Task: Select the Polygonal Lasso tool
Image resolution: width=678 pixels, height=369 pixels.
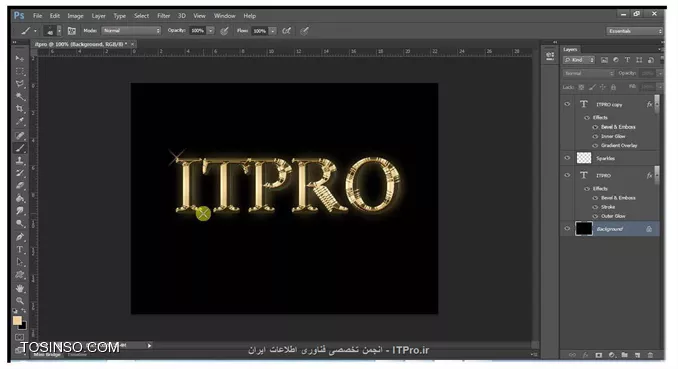Action: click(x=20, y=84)
